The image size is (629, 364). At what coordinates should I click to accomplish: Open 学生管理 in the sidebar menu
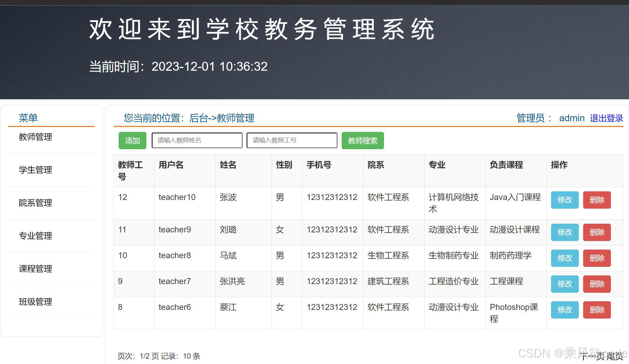click(x=35, y=170)
